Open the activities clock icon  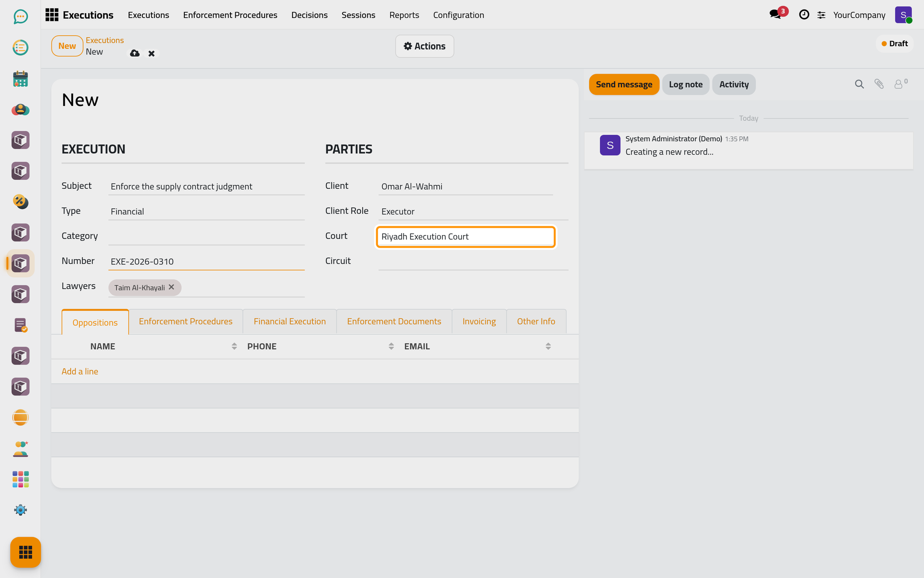click(804, 15)
